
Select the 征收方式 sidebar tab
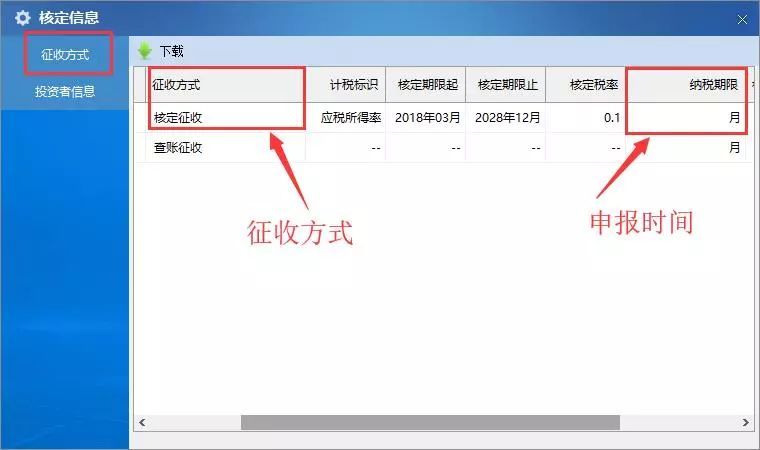tap(65, 54)
